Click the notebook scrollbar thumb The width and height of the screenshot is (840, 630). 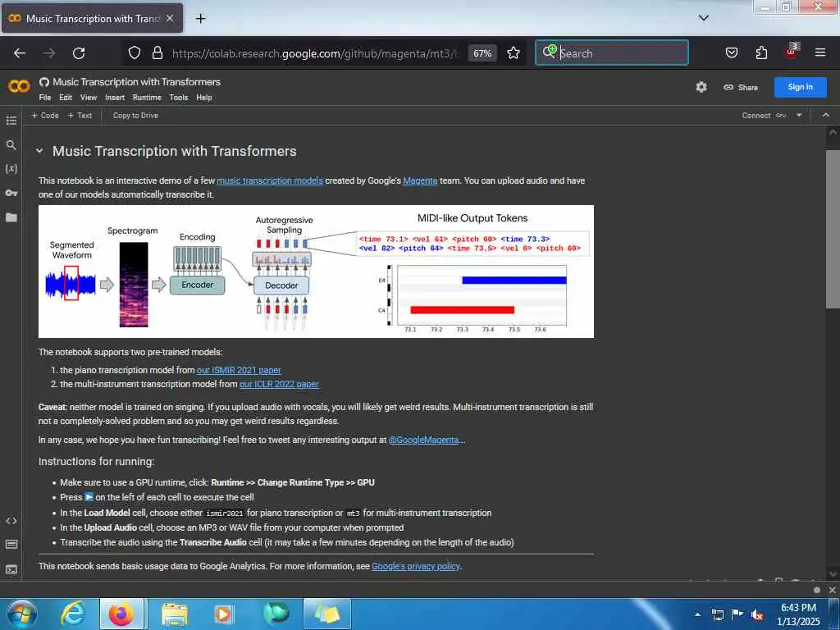pos(832,230)
